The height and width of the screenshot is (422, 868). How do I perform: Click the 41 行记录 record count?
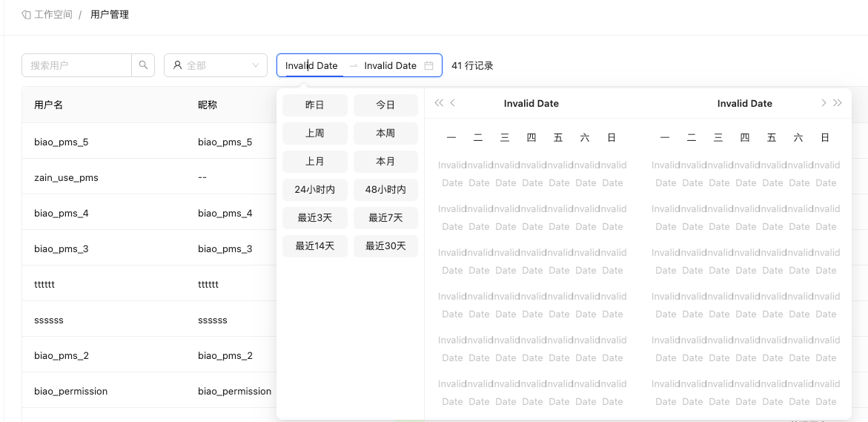tap(472, 65)
